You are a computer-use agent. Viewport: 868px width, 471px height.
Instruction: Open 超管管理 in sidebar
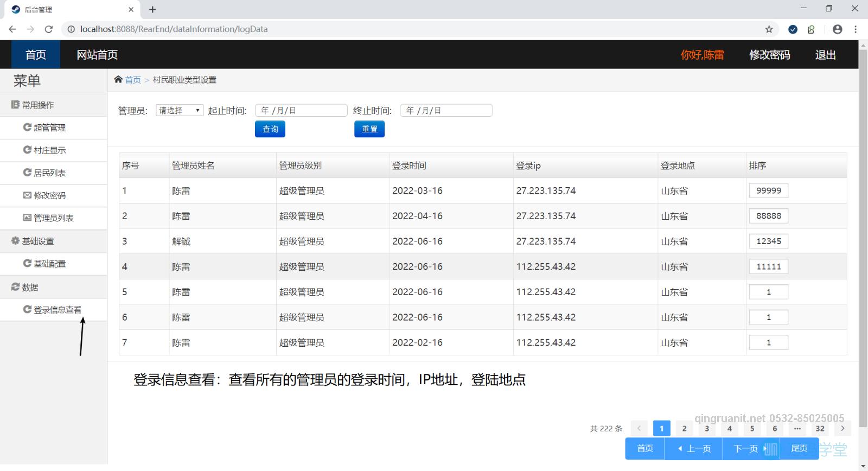coord(53,128)
